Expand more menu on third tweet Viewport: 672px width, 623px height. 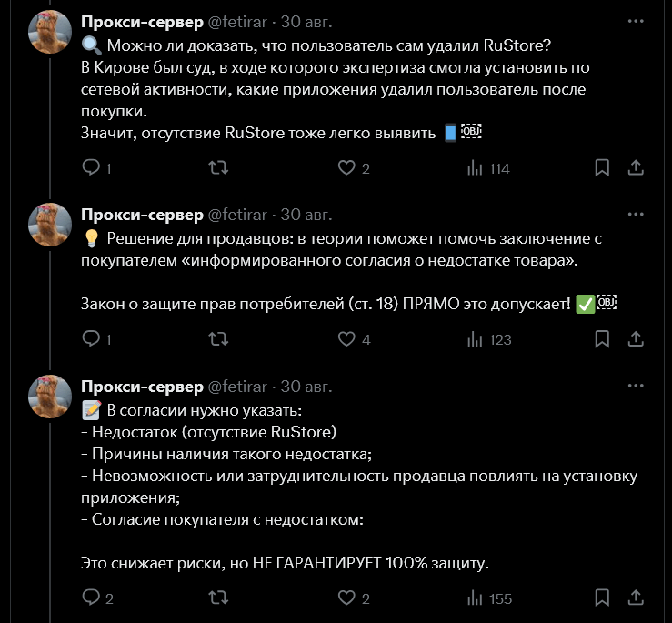637,387
